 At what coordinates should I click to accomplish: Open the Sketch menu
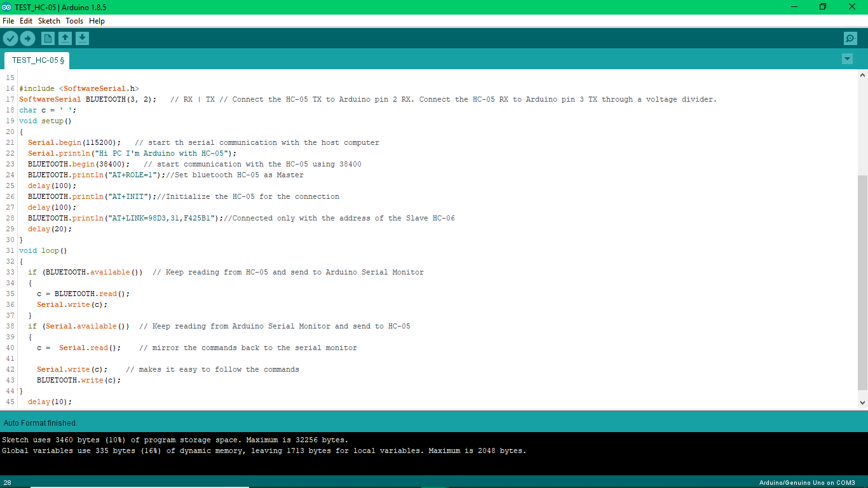click(49, 21)
